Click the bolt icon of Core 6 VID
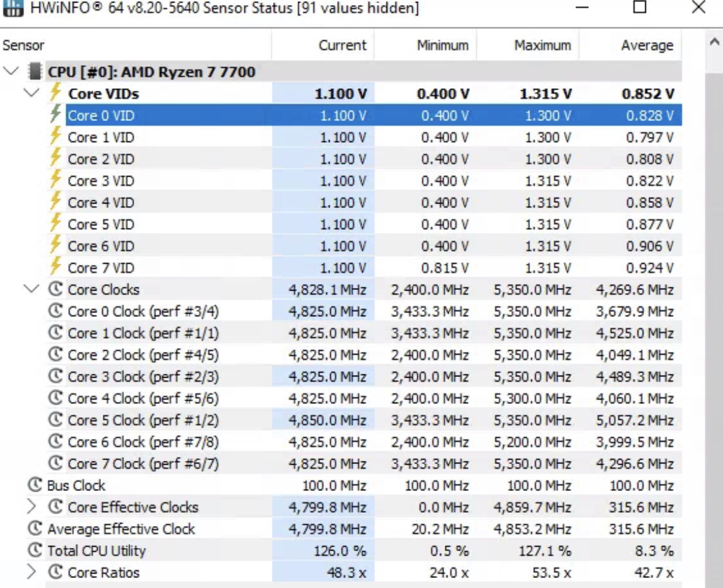The height and width of the screenshot is (588, 723). coord(55,245)
